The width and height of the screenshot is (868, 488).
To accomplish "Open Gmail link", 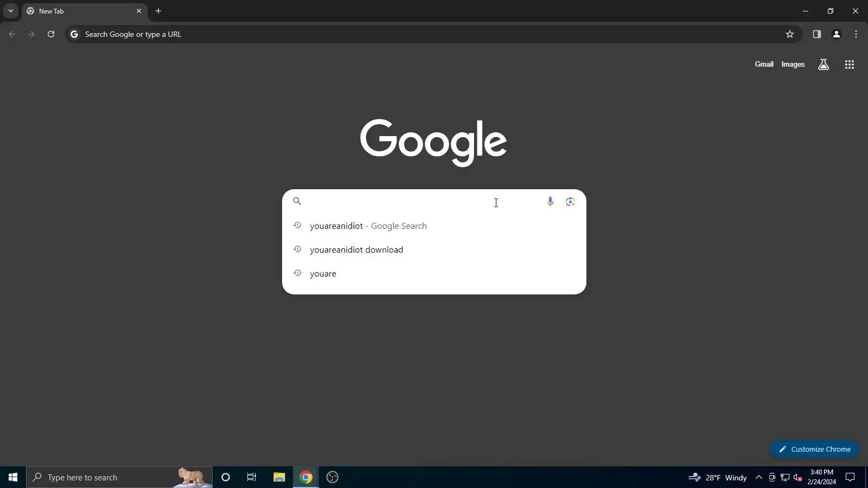I will tap(764, 64).
